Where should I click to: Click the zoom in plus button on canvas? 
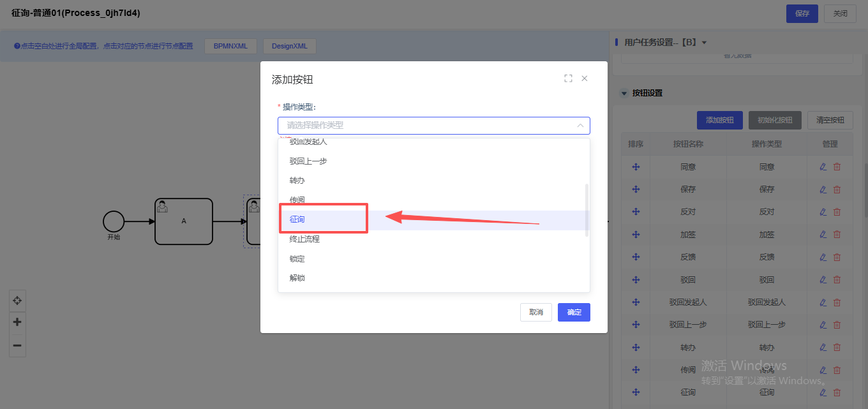pyautogui.click(x=17, y=322)
